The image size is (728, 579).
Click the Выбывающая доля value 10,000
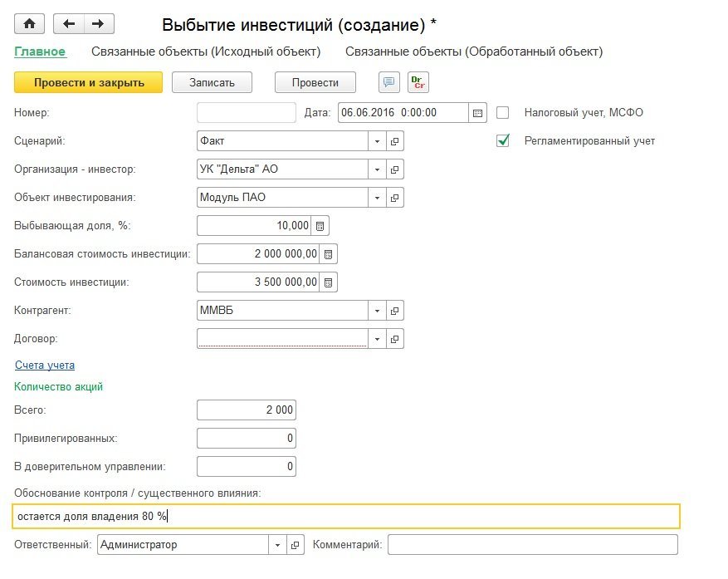(254, 226)
